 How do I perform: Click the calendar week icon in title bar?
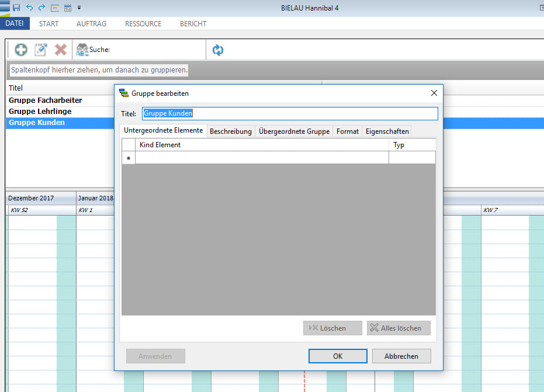(68, 8)
